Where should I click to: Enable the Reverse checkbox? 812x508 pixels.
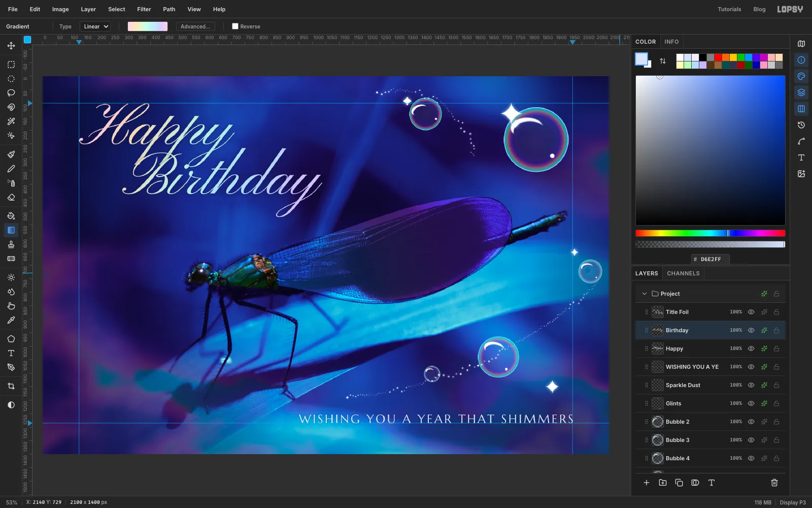[x=235, y=26]
